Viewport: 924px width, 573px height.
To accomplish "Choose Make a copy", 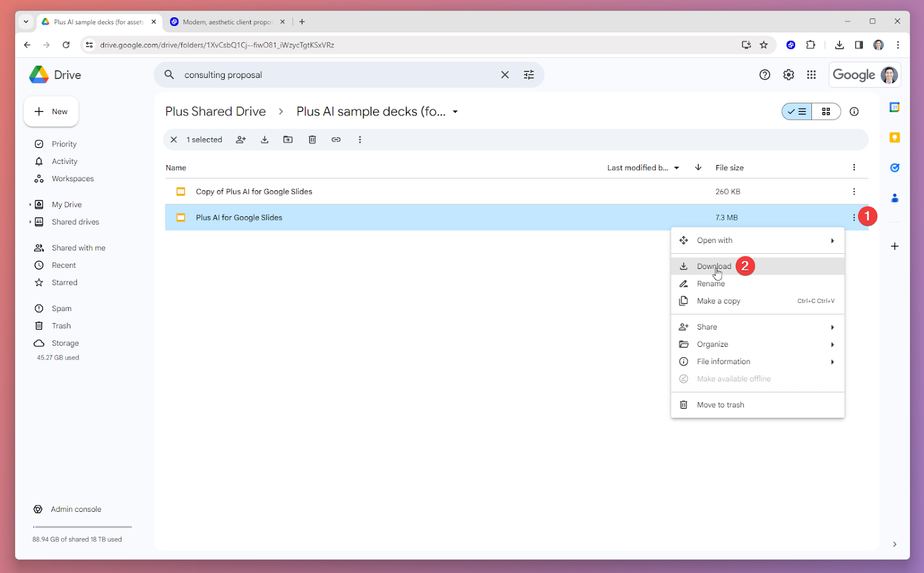I will point(758,301).
